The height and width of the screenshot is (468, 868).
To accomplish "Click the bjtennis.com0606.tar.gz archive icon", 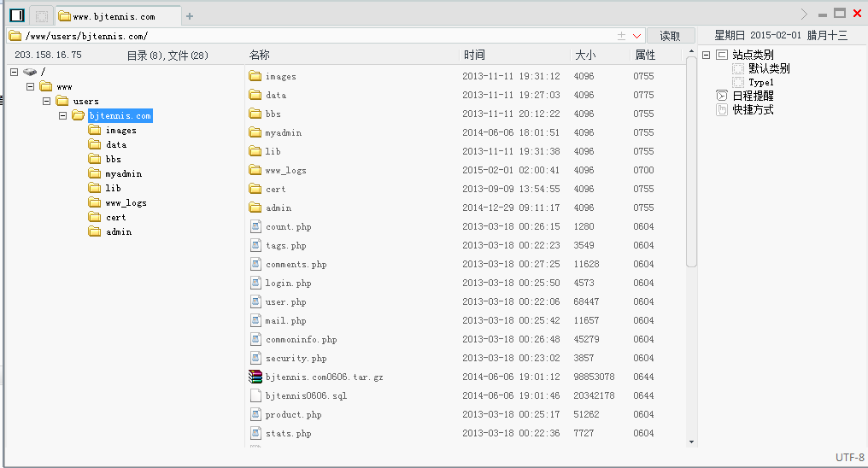I will pos(255,377).
